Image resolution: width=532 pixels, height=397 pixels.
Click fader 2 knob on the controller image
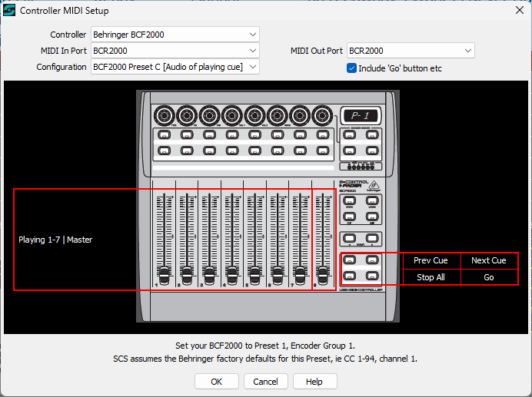tap(187, 276)
